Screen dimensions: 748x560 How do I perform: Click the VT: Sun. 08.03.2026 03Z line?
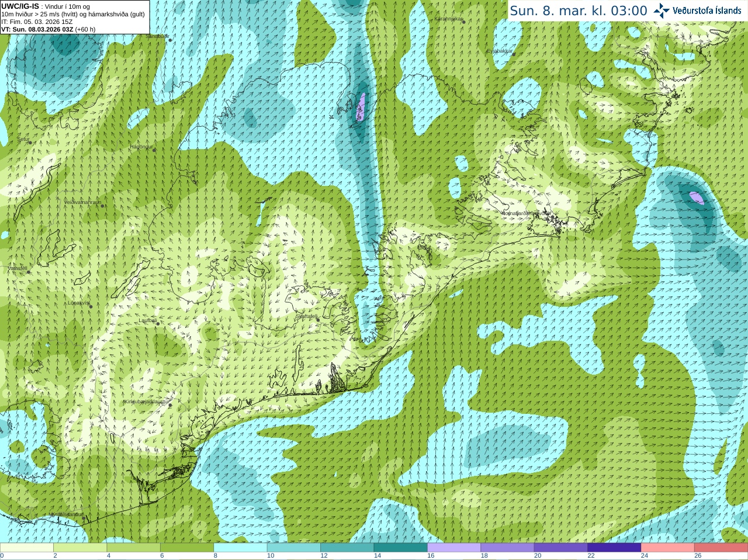tap(49, 29)
